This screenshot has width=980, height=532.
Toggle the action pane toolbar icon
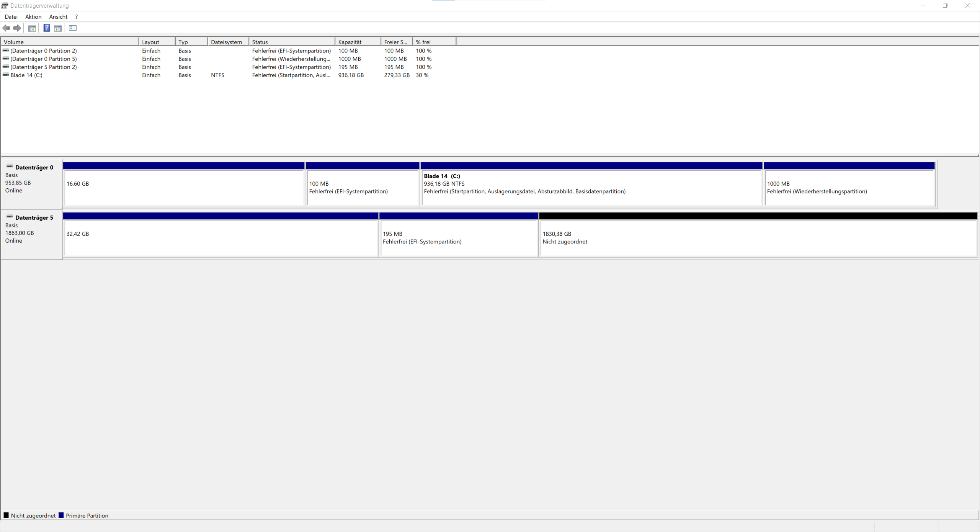tap(58, 28)
